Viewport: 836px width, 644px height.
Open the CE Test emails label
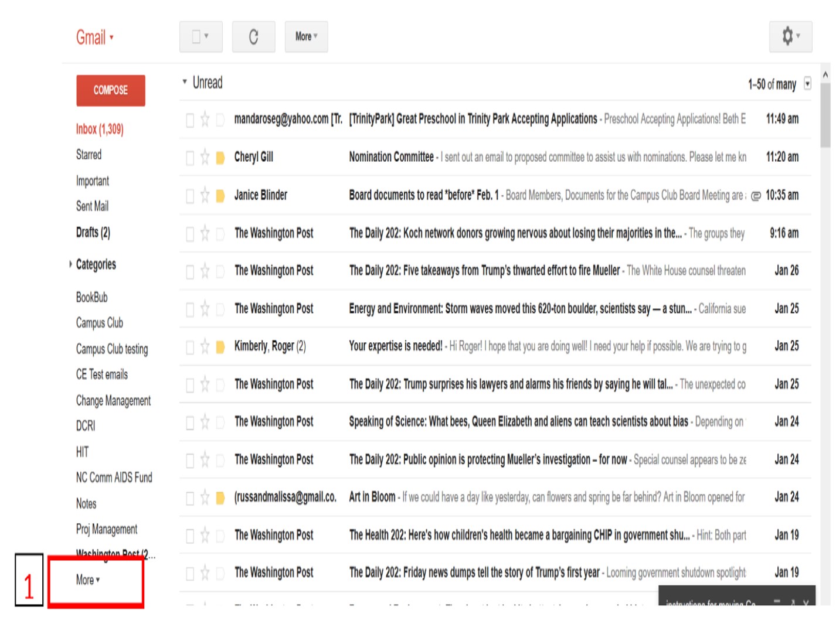pos(102,374)
